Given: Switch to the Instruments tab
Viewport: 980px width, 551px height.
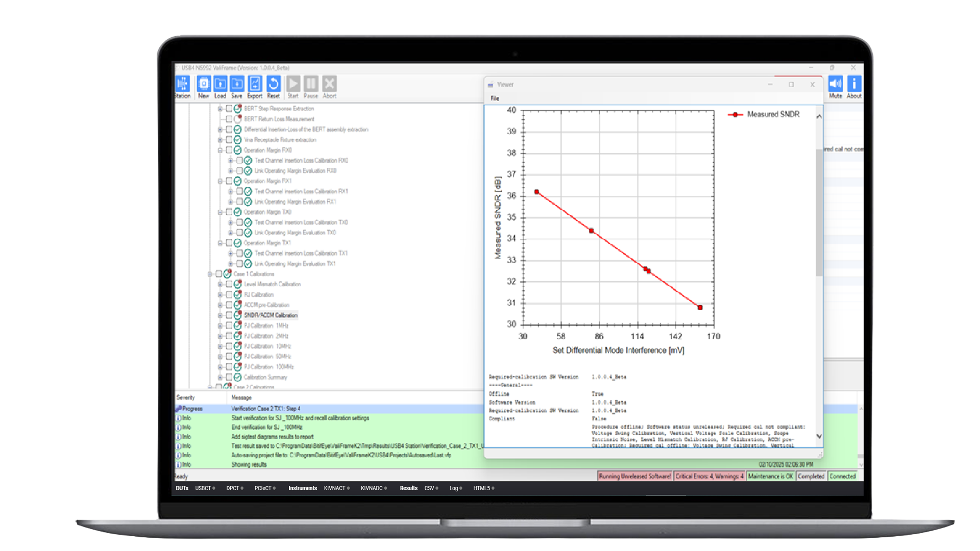Looking at the screenshot, I should tap(302, 488).
